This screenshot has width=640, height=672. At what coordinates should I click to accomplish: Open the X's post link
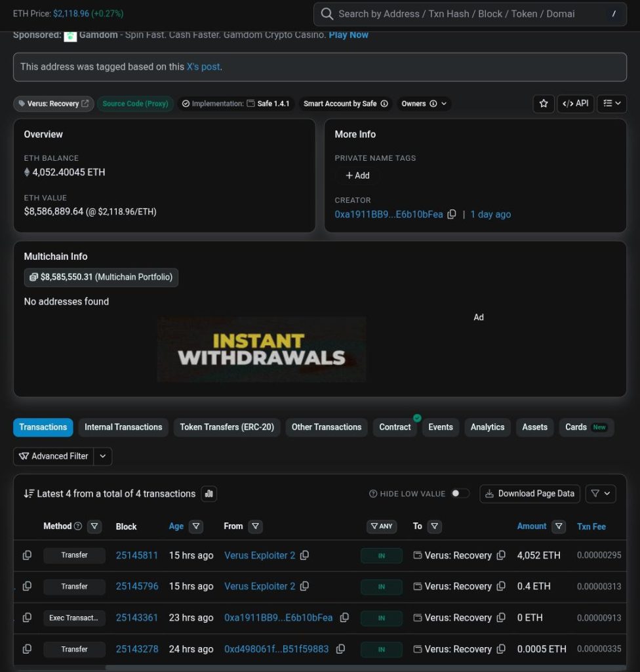pyautogui.click(x=203, y=67)
